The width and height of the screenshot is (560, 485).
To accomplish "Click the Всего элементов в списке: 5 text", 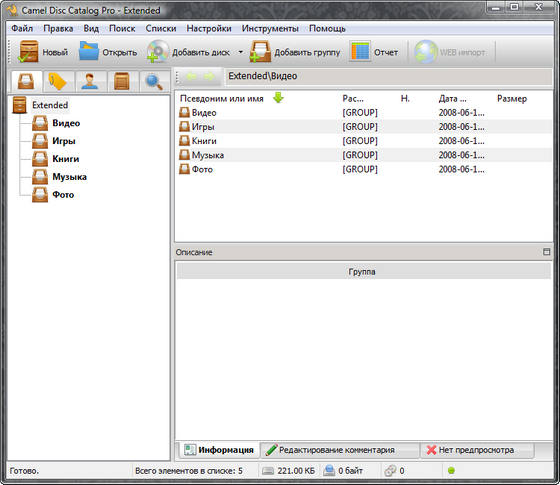I will 189,471.
